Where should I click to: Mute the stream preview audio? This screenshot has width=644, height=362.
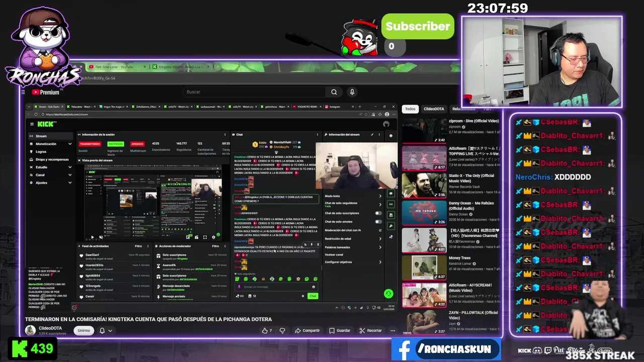coord(101,237)
